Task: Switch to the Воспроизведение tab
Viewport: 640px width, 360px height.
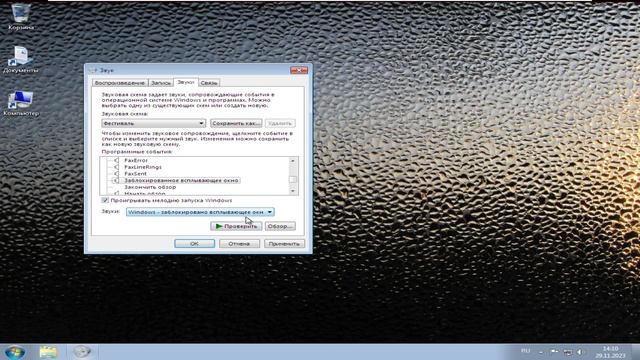Action: [x=120, y=83]
